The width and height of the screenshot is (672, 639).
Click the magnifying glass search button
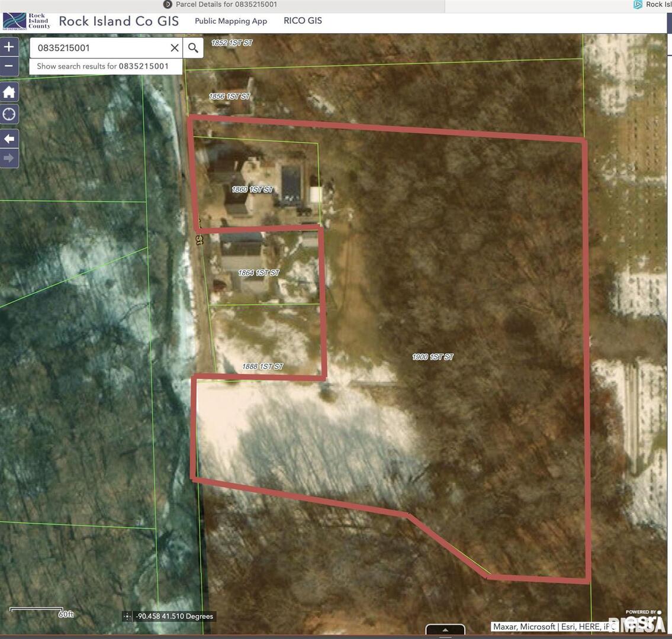pyautogui.click(x=193, y=48)
